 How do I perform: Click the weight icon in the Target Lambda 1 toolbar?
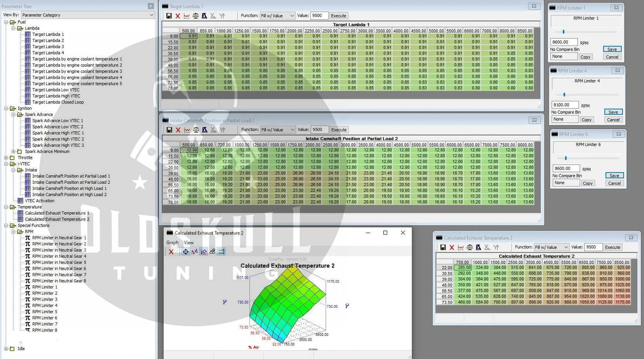(x=204, y=16)
